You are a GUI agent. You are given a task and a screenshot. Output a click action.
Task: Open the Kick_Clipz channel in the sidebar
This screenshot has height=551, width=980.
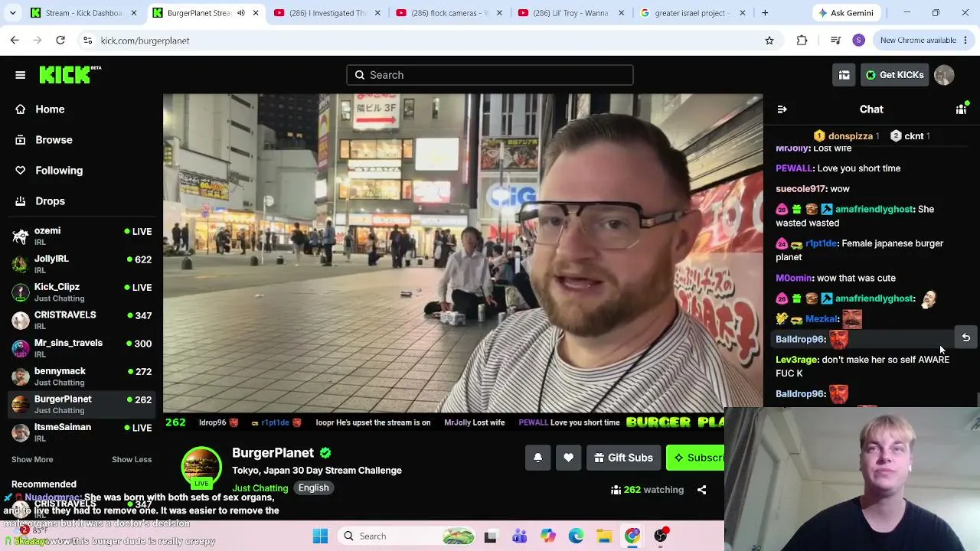pos(81,292)
